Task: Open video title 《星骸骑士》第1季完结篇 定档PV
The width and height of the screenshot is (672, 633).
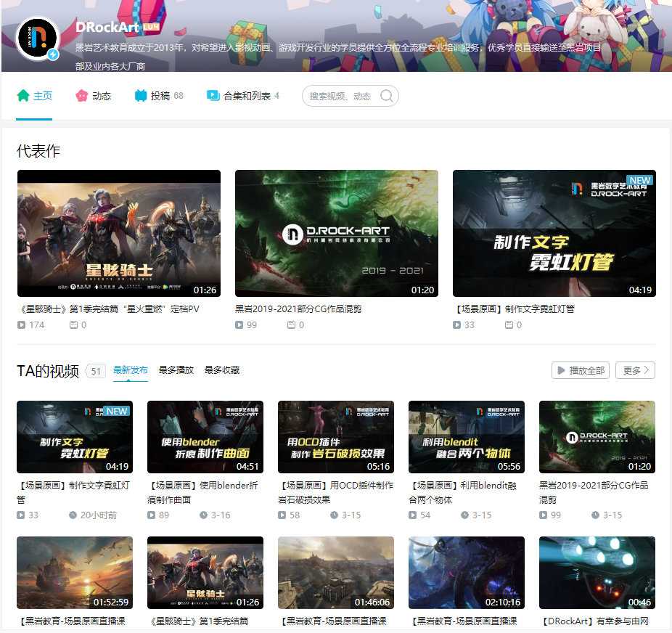Action: coord(108,309)
